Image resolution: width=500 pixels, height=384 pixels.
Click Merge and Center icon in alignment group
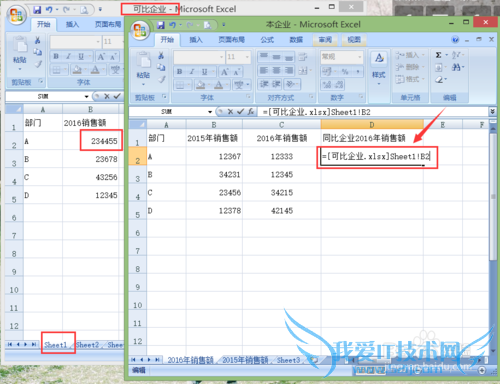(x=304, y=70)
